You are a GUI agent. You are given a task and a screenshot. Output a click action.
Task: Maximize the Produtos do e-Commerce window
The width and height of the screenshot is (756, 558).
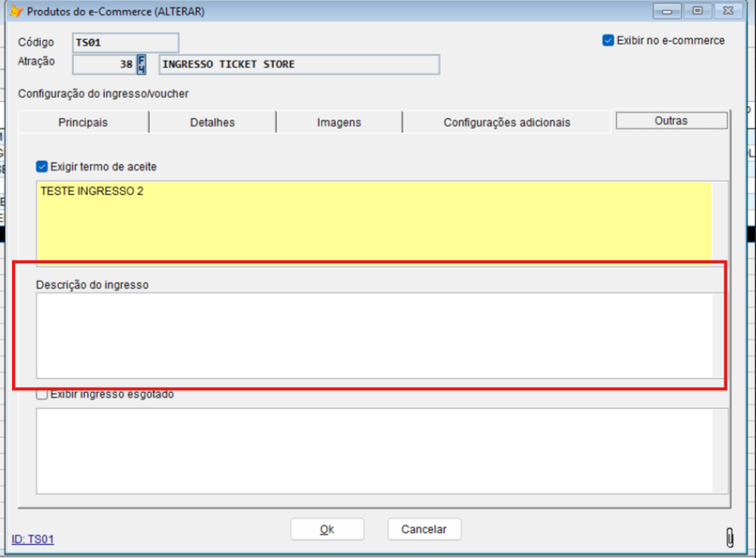pyautogui.click(x=697, y=11)
